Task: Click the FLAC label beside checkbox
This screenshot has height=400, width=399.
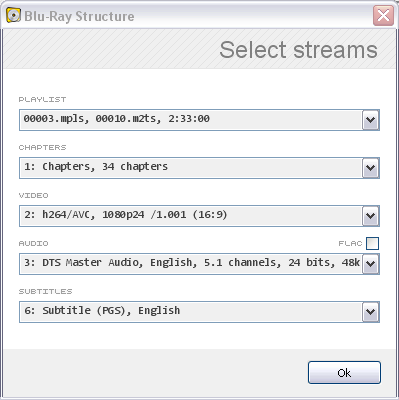Action: pyautogui.click(x=350, y=244)
